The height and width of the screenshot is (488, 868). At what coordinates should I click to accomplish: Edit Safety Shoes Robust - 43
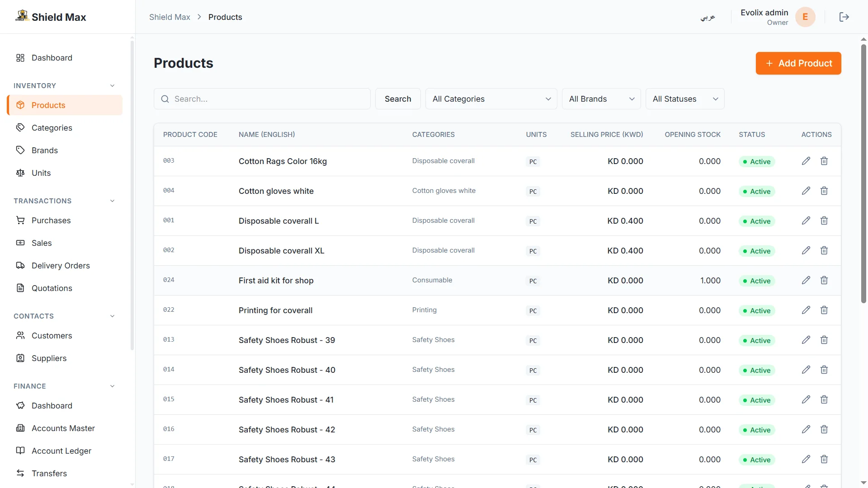[x=806, y=459]
